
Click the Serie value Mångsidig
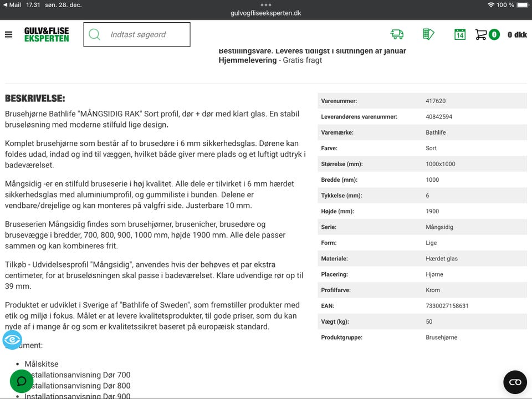point(439,227)
